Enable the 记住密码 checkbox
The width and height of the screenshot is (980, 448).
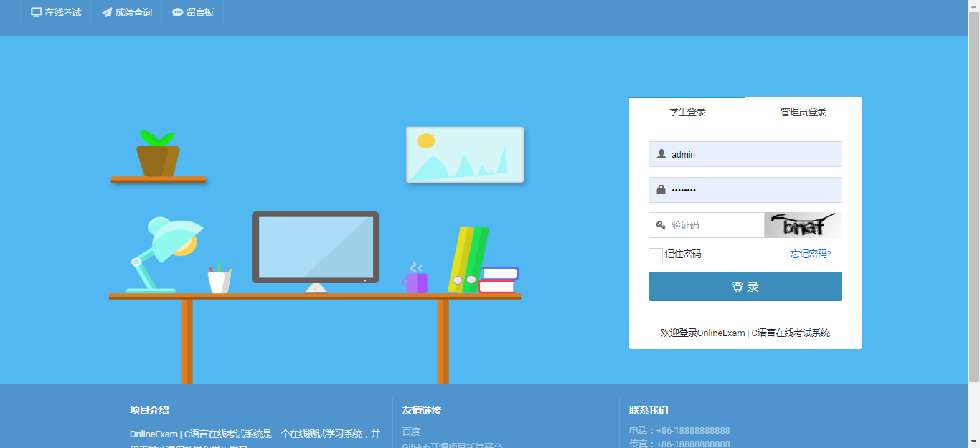(x=655, y=254)
